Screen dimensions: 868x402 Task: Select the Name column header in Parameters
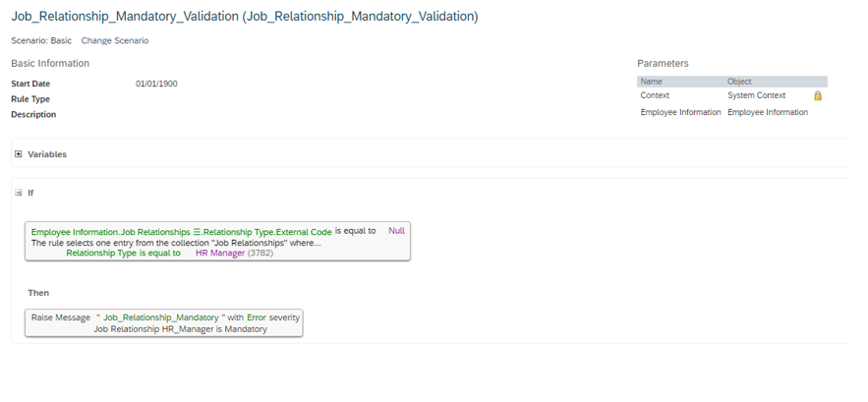point(651,82)
